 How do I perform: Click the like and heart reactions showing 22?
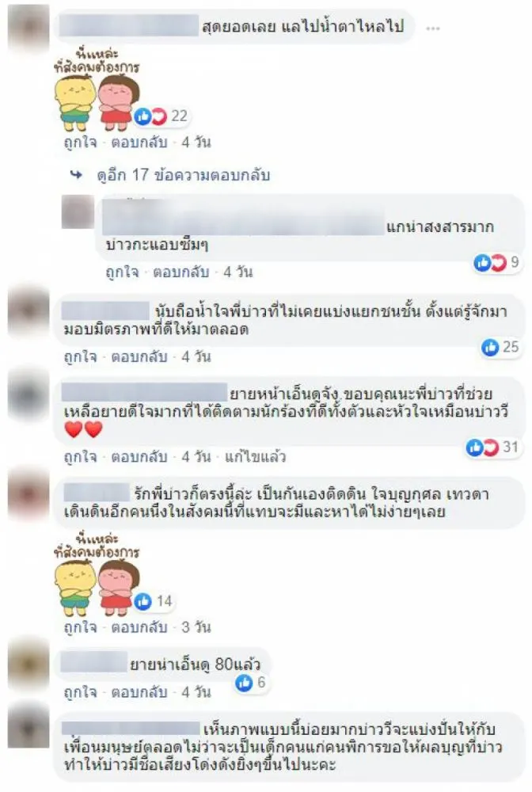coord(161,116)
